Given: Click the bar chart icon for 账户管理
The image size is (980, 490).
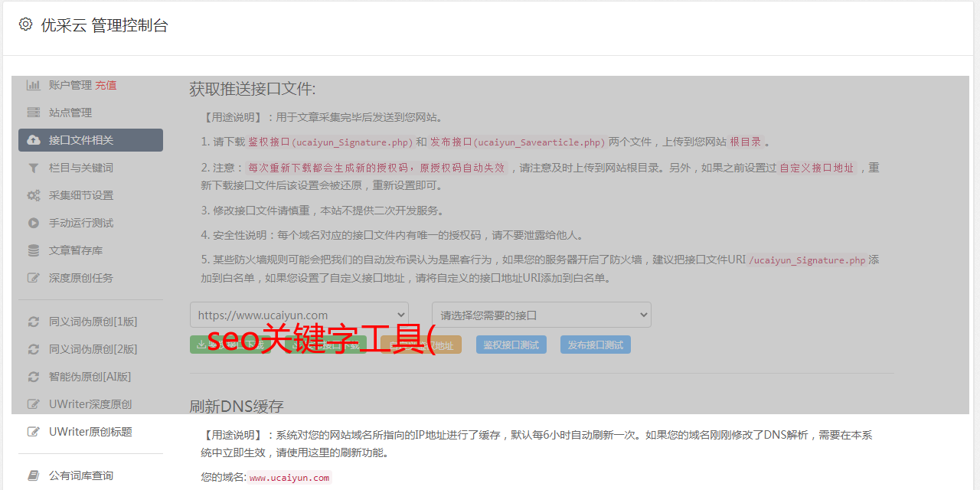Looking at the screenshot, I should 34,85.
